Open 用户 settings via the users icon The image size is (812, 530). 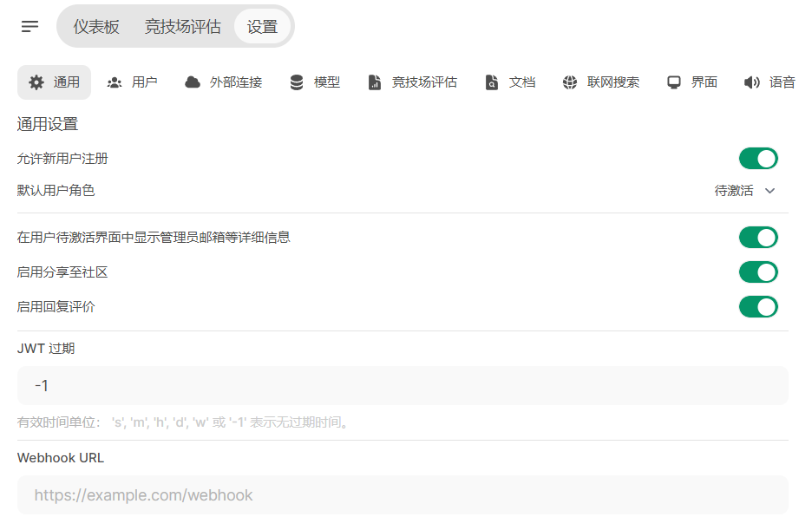114,82
